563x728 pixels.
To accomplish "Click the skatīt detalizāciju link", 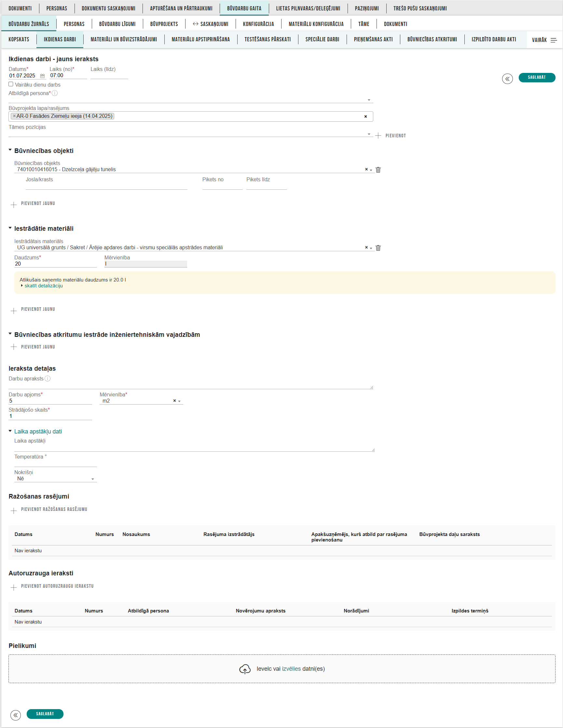I will coord(43,286).
